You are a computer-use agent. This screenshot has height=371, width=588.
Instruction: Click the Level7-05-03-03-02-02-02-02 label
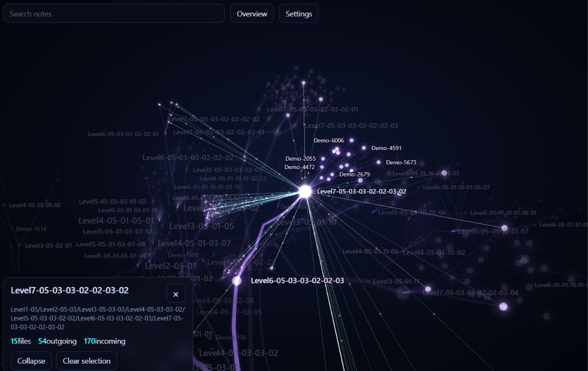click(x=214, y=119)
